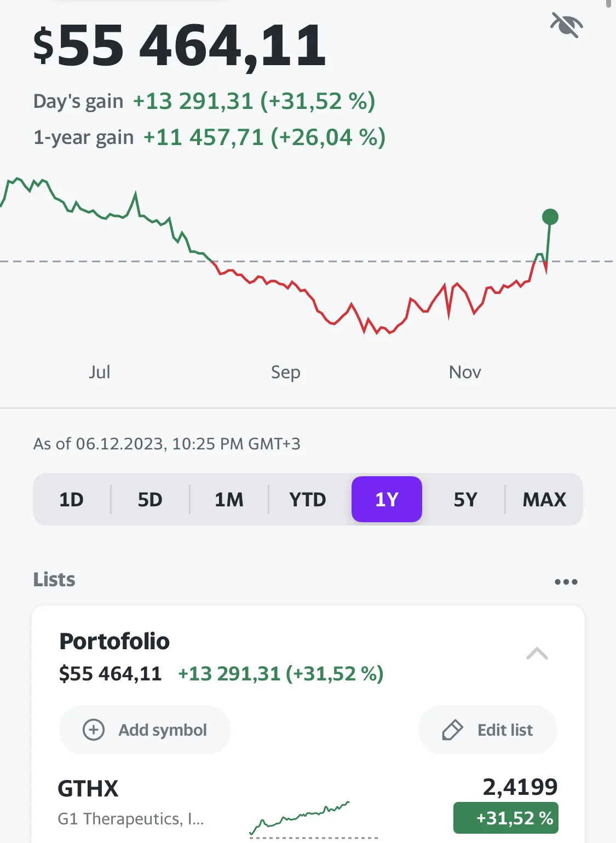Open the Lists three-dot options menu
The height and width of the screenshot is (843, 616).
pos(566,581)
